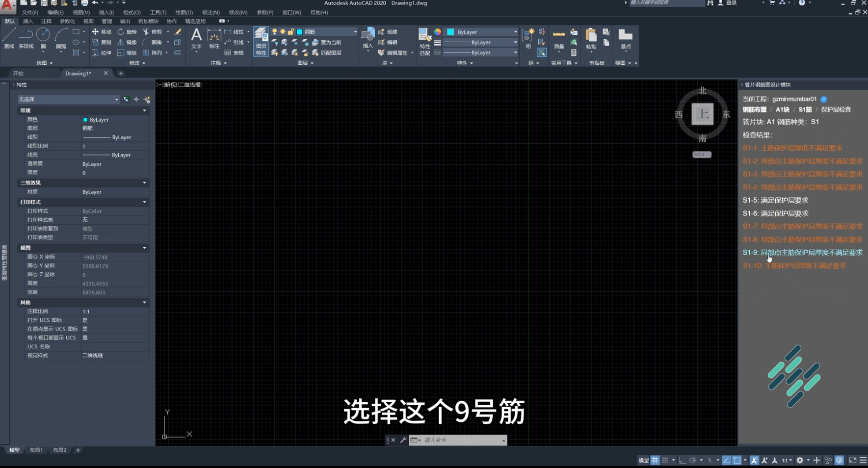Toggle object snap tracking in status bar

pyautogui.click(x=727, y=460)
